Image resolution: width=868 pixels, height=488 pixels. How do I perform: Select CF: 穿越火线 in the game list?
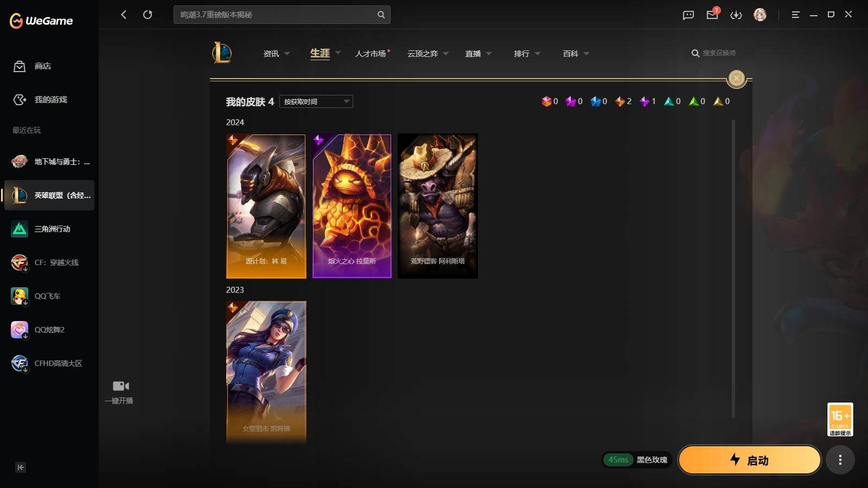point(49,262)
